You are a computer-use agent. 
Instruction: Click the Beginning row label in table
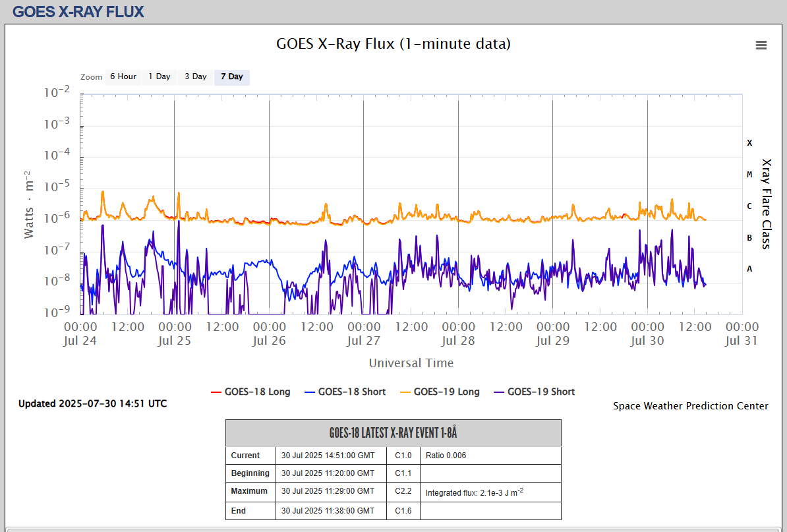[x=250, y=473]
